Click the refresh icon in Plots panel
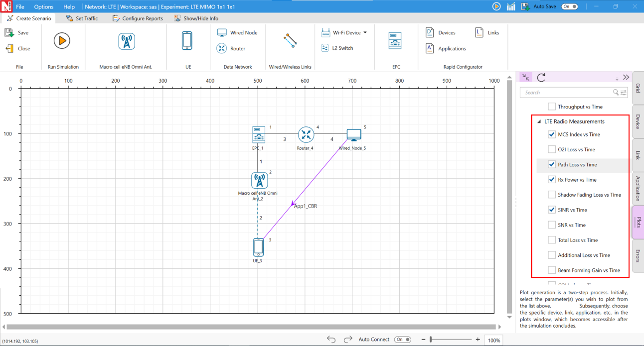Viewport: 644px width, 346px height. tap(541, 77)
